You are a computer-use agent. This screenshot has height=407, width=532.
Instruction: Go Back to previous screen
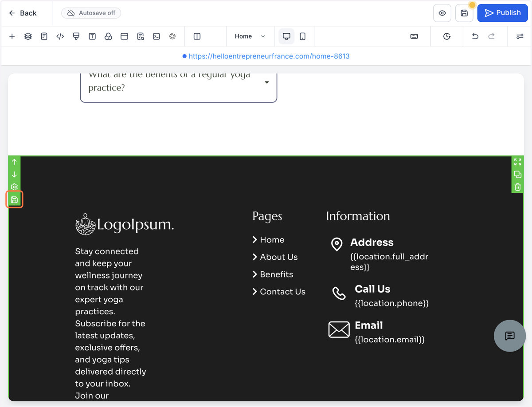pos(23,13)
